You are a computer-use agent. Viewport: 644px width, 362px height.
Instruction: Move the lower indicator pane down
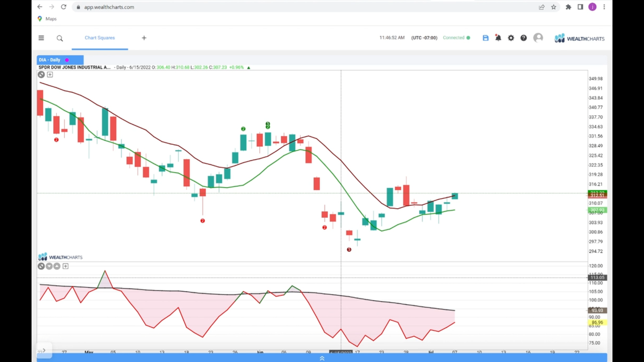(x=49, y=266)
